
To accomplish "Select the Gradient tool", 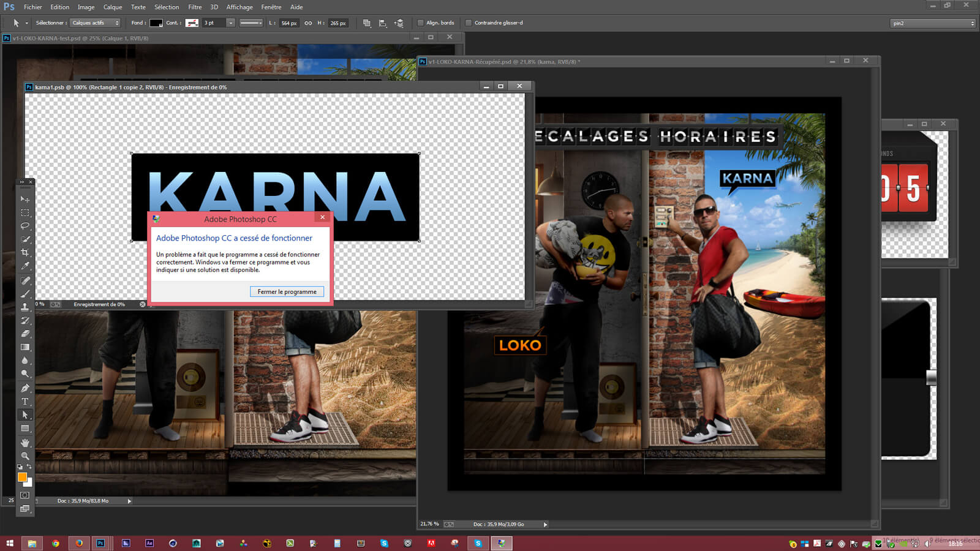I will (x=25, y=347).
